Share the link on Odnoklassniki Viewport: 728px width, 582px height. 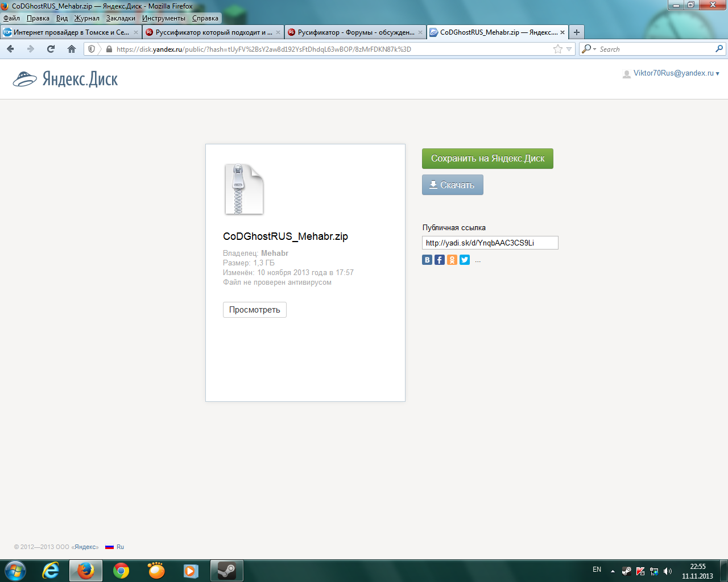click(x=452, y=260)
